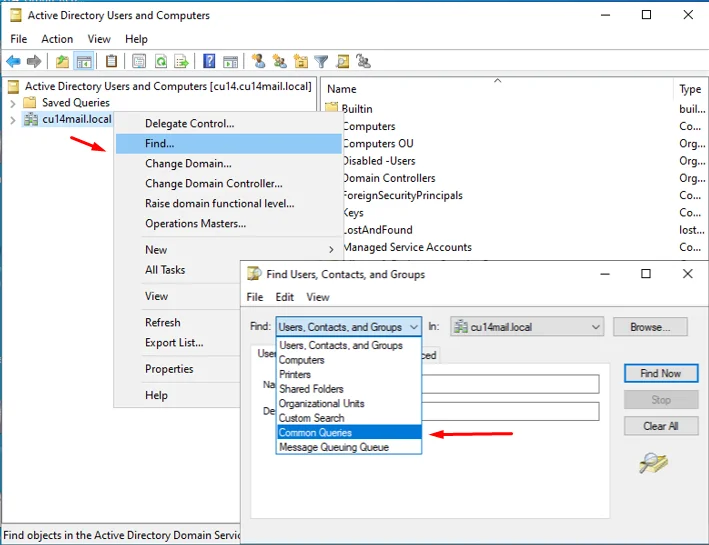The width and height of the screenshot is (709, 545).
Task: Open the blue Help question mark icon
Action: (209, 61)
